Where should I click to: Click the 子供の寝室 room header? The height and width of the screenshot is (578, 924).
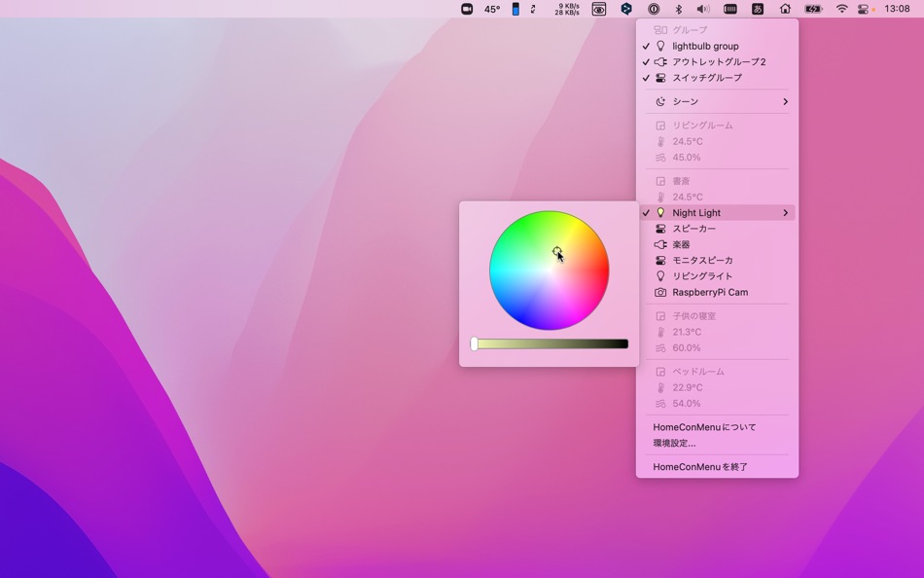tap(717, 316)
